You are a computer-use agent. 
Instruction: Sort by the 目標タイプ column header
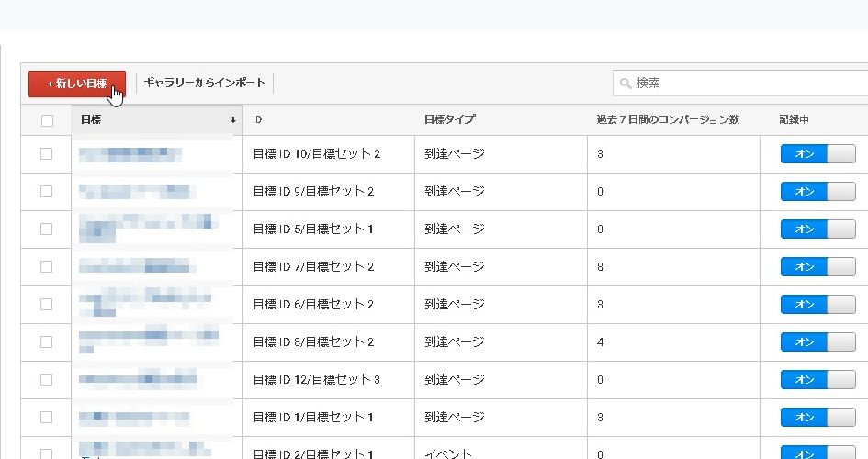(x=449, y=120)
